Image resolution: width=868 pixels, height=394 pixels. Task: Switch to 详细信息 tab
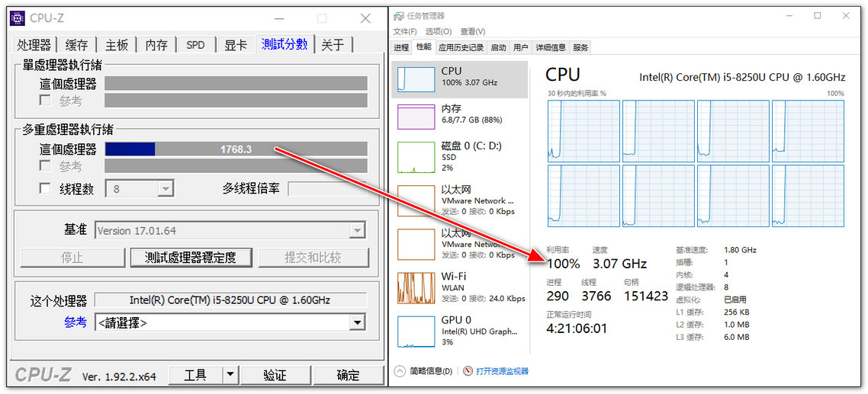(x=550, y=47)
